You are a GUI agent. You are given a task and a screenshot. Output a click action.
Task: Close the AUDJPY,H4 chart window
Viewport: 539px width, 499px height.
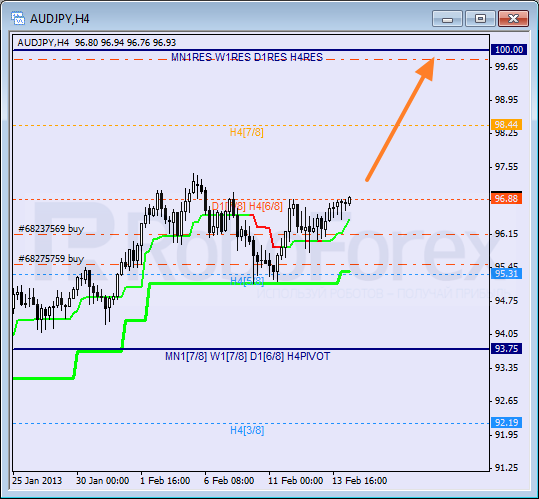point(513,19)
